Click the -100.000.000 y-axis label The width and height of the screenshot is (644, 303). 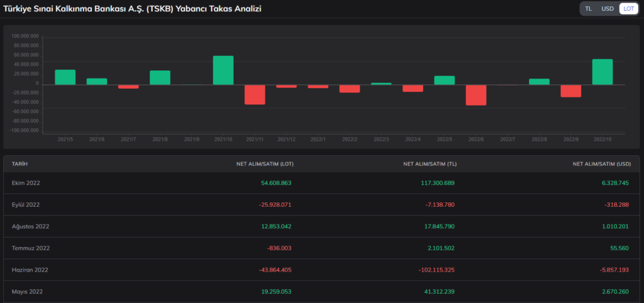pos(25,131)
